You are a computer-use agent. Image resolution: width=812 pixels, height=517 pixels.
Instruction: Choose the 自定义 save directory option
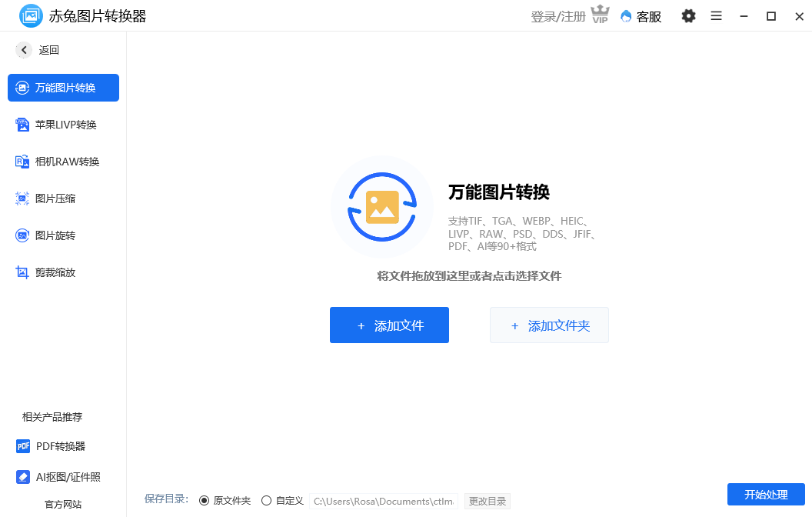pos(267,500)
